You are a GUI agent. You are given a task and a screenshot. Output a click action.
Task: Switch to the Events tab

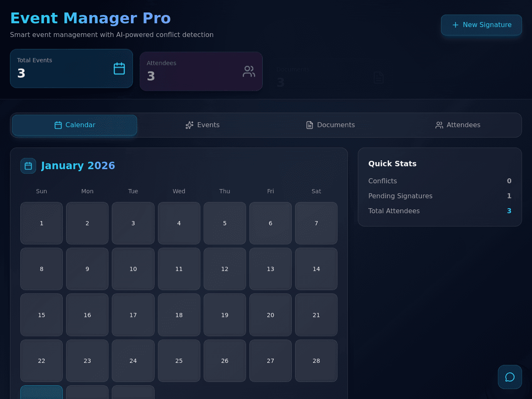(x=202, y=125)
